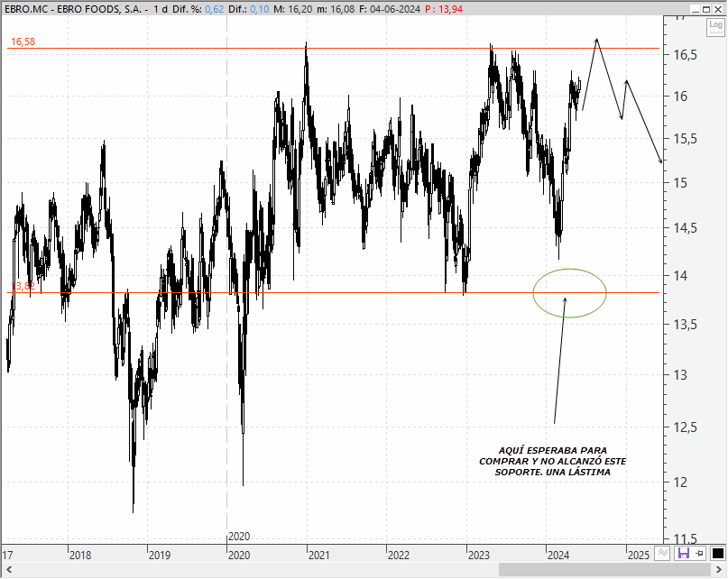Click the horizontal scrollbar thumb
The image size is (728, 579).
605,570
